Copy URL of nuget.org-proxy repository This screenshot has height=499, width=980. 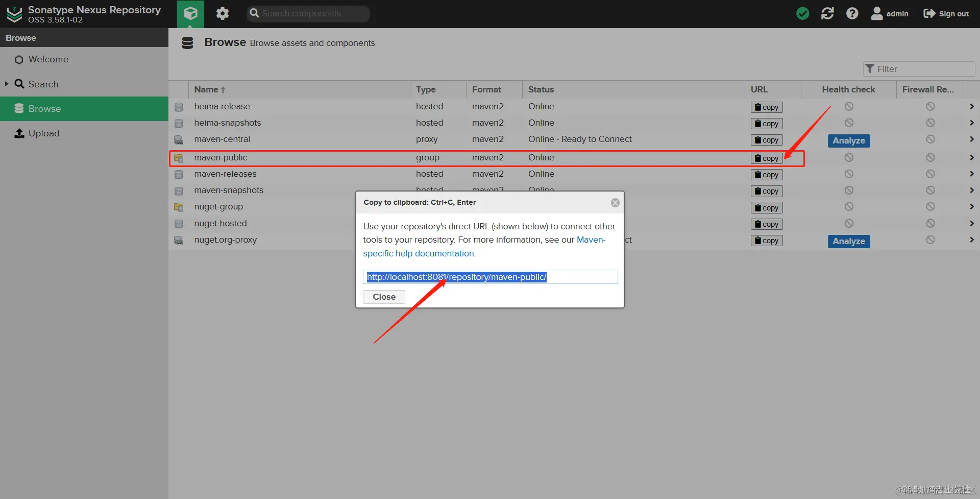[767, 241]
